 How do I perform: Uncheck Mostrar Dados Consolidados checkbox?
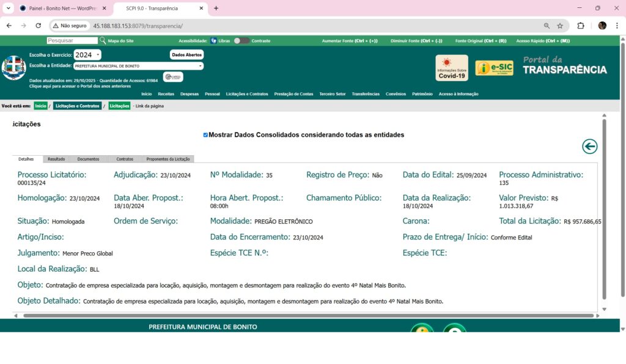pyautogui.click(x=205, y=135)
